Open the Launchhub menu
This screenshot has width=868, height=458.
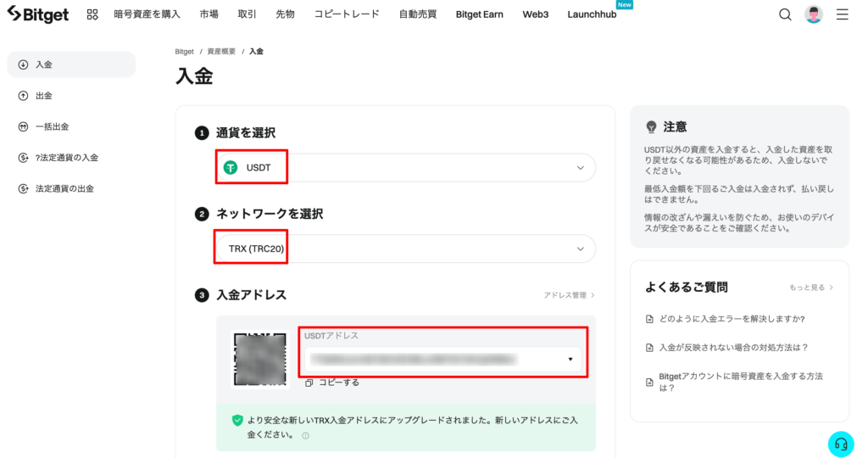[x=592, y=14]
